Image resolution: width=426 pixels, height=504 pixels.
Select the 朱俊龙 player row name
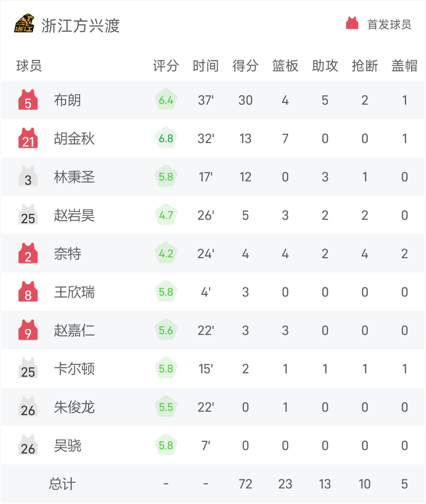pos(74,407)
